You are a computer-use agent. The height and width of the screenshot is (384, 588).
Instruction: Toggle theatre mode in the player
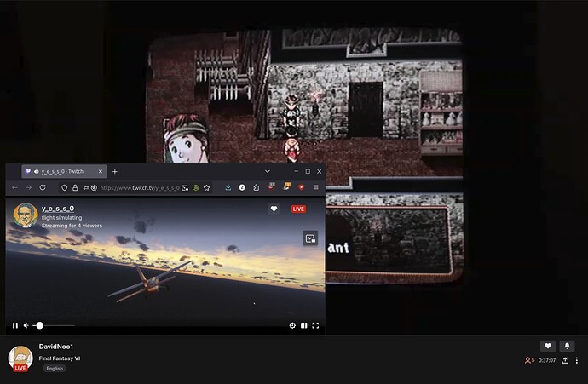click(x=304, y=325)
